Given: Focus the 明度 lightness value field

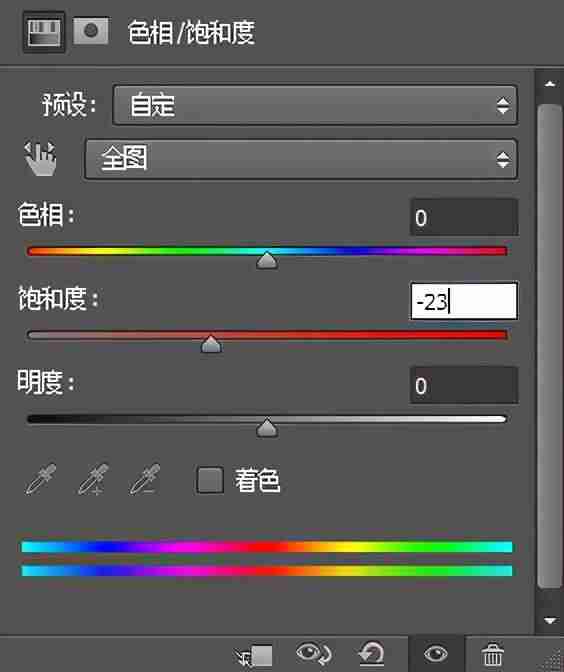Looking at the screenshot, I should tap(464, 385).
